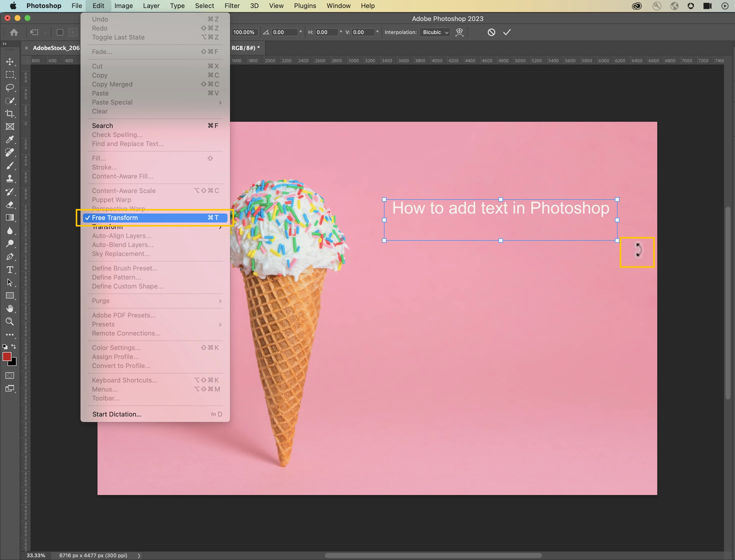Screen dimensions: 735x560
Task: Select the Move tool
Action: click(x=10, y=62)
